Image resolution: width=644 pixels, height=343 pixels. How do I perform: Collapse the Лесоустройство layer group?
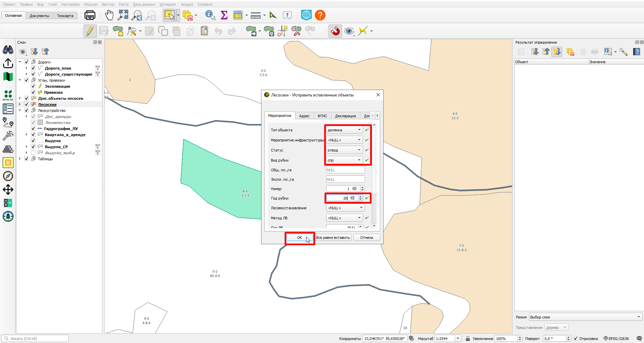pyautogui.click(x=20, y=111)
